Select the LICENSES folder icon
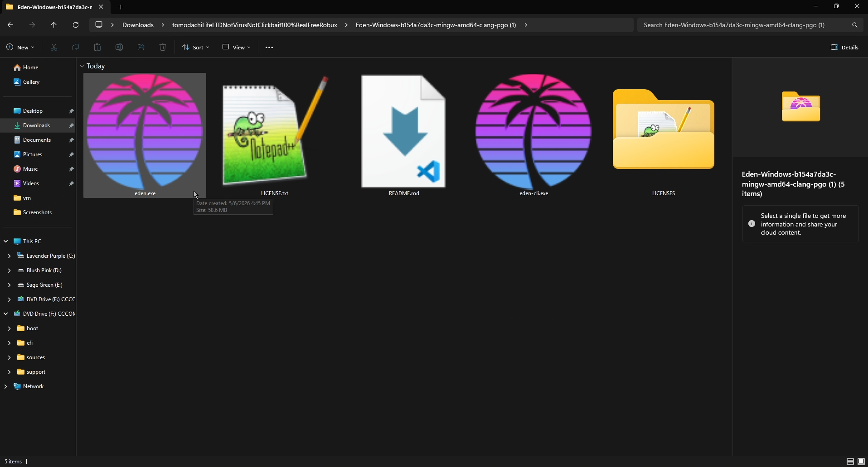This screenshot has height=467, width=868. point(664,129)
